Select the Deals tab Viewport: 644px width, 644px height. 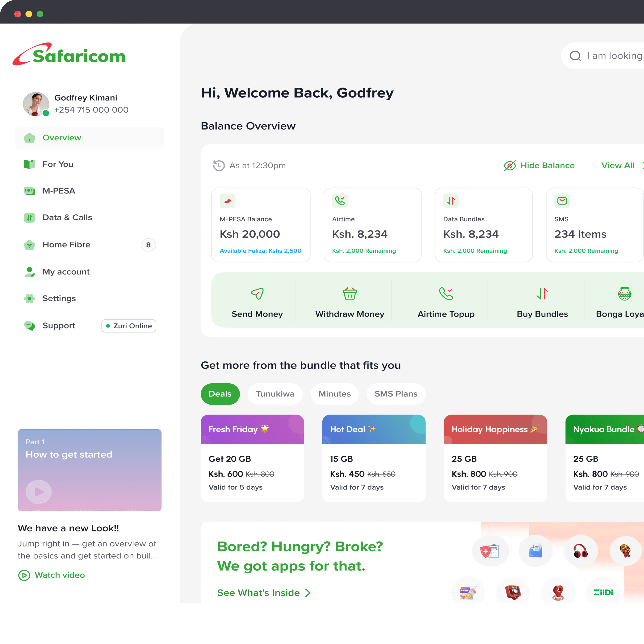[x=220, y=394]
